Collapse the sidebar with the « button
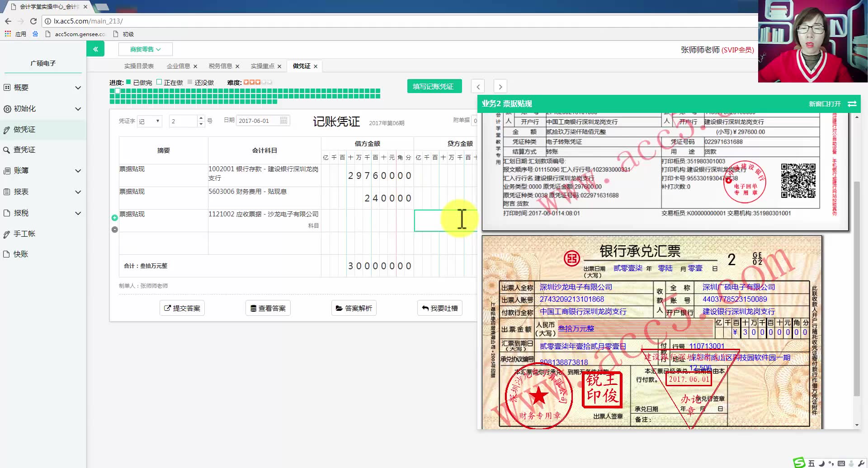The image size is (868, 468). pyautogui.click(x=95, y=48)
